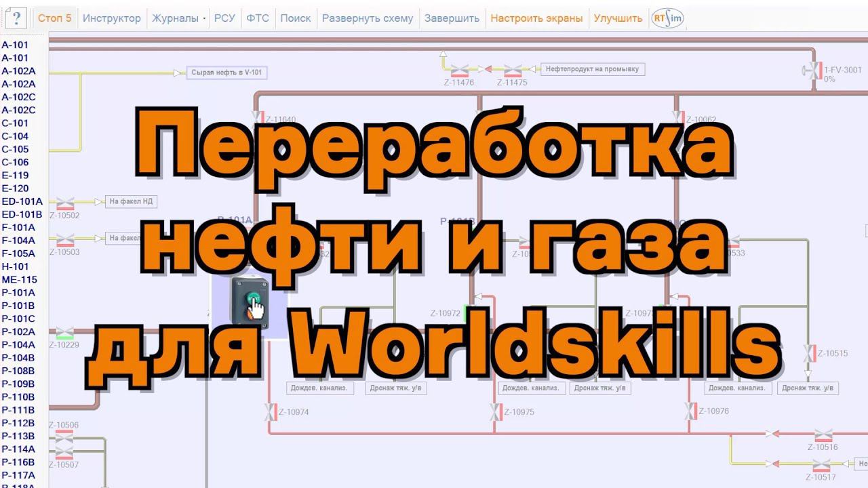Choose P-110B from the equipment list

(18, 396)
